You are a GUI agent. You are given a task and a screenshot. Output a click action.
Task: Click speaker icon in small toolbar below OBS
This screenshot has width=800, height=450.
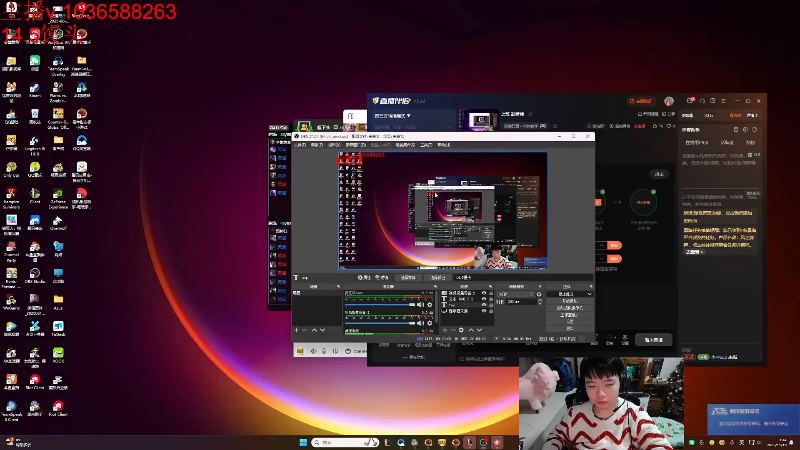click(313, 351)
